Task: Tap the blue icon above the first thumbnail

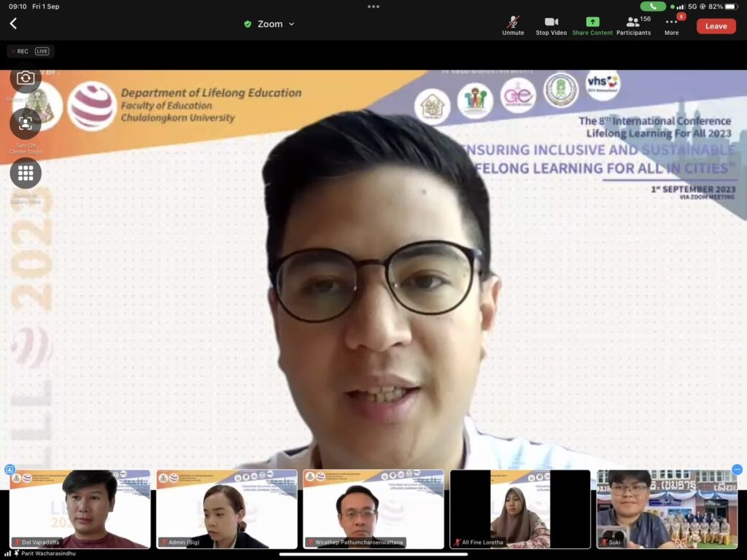Action: click(x=9, y=470)
